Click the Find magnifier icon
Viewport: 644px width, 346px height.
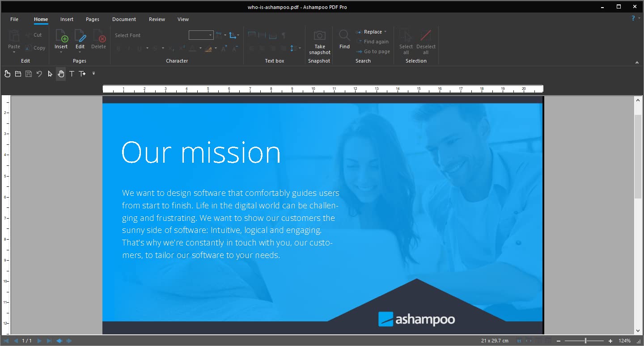pyautogui.click(x=344, y=35)
